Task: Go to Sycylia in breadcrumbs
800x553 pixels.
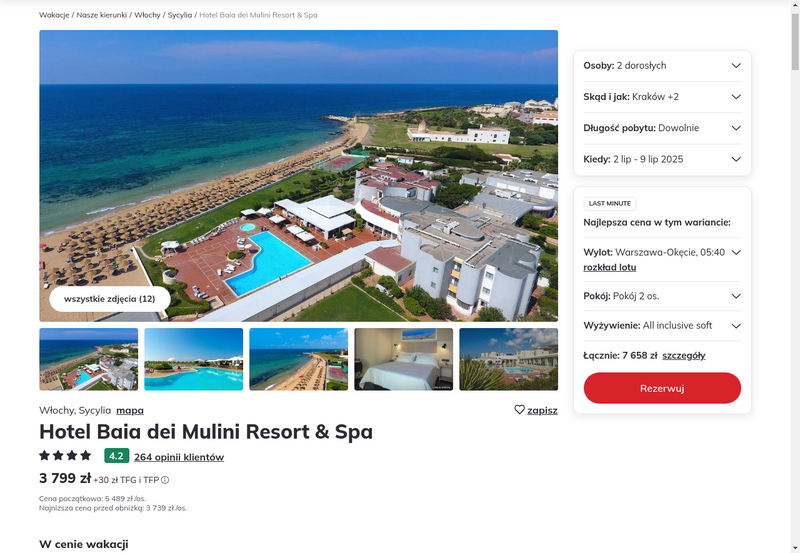Action: pyautogui.click(x=180, y=15)
